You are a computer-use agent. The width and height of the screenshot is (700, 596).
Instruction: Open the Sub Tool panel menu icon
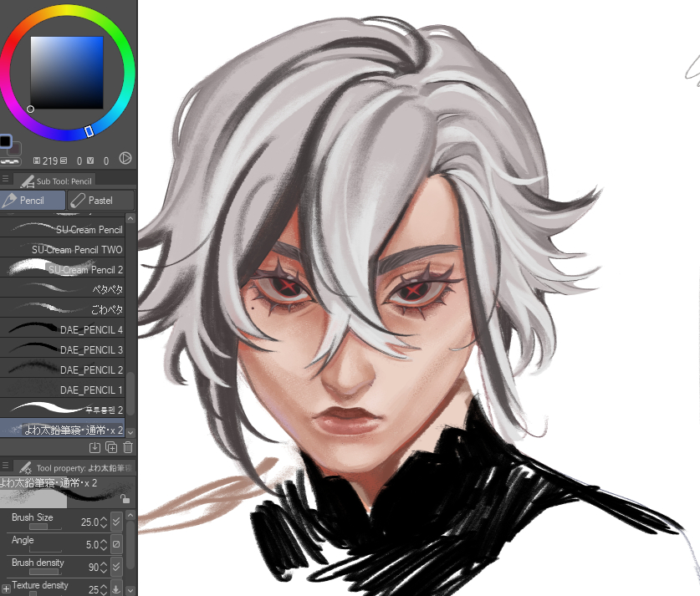(6, 180)
